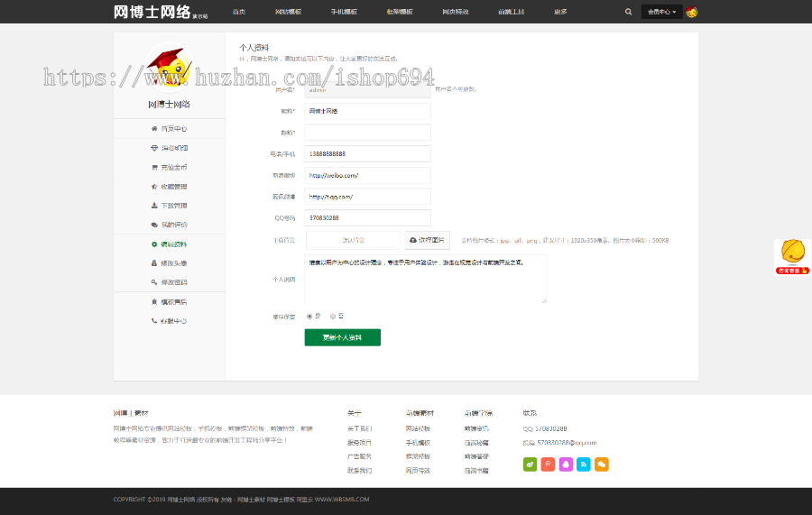Click the green 更新个人资料 submit button
The width and height of the screenshot is (812, 515).
(342, 337)
